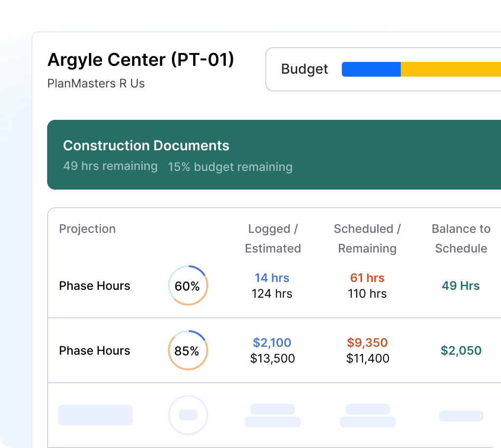The width and height of the screenshot is (501, 448).
Task: Select the $2,050 balance to schedule value
Action: tap(460, 350)
